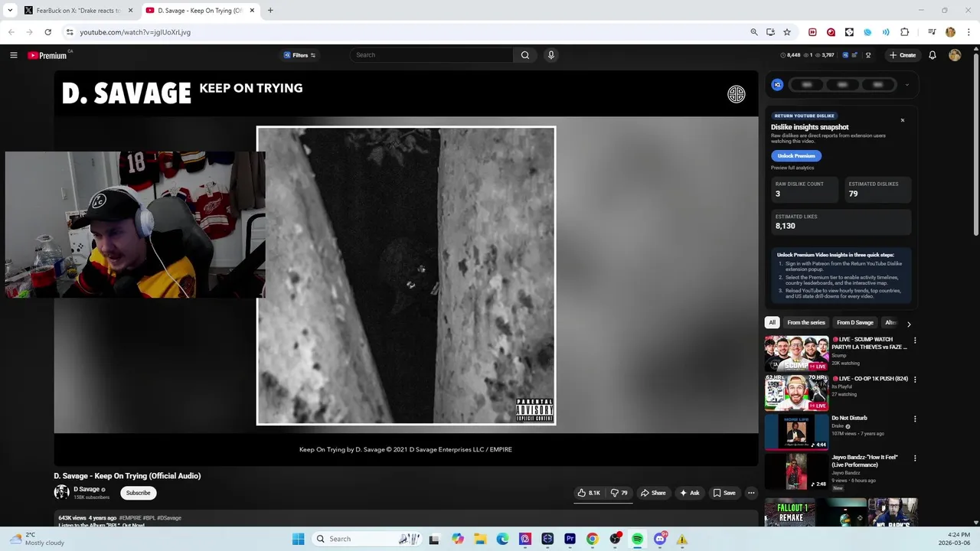Click the blue sound-waves extension icon

point(886,32)
